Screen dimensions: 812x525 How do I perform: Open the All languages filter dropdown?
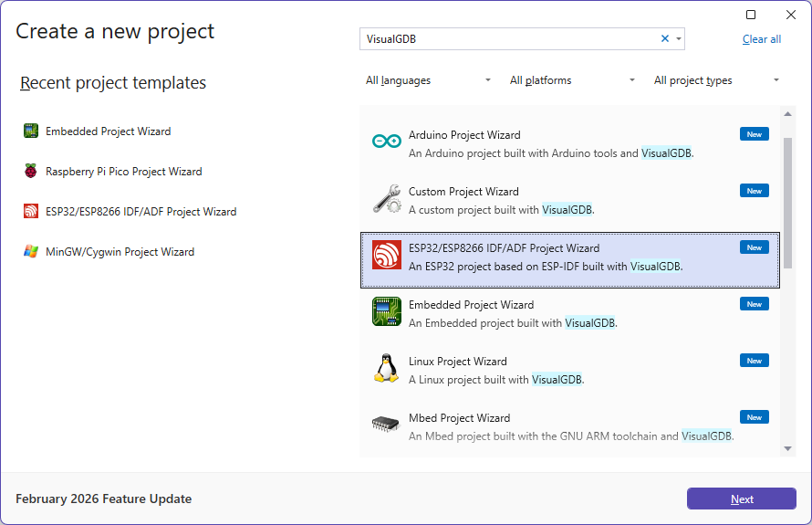(x=428, y=80)
